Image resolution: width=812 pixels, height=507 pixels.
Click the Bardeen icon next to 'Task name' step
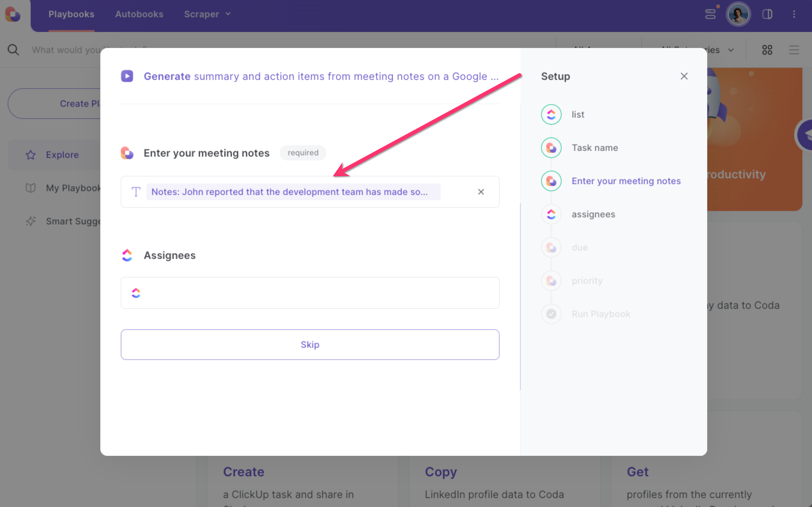(551, 148)
